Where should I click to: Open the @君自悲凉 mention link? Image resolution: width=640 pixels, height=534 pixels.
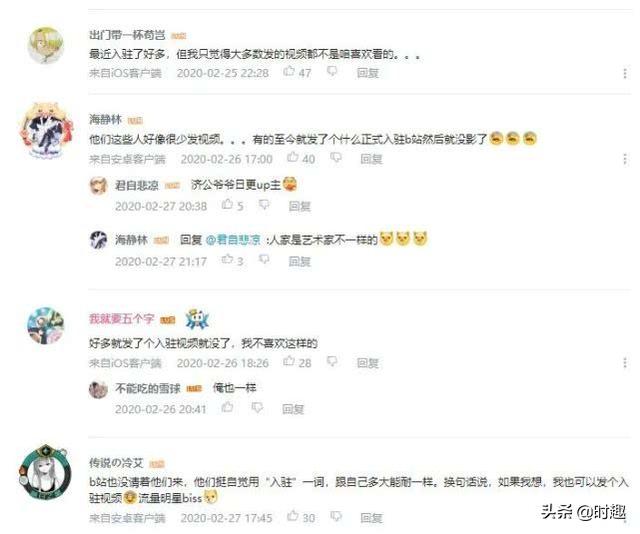[233, 240]
